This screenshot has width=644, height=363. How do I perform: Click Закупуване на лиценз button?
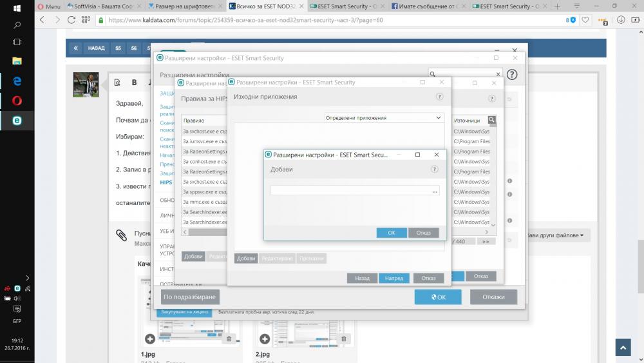point(184,312)
